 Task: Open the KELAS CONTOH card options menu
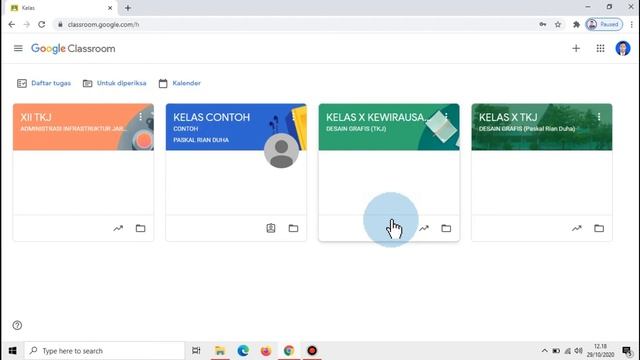[x=293, y=117]
